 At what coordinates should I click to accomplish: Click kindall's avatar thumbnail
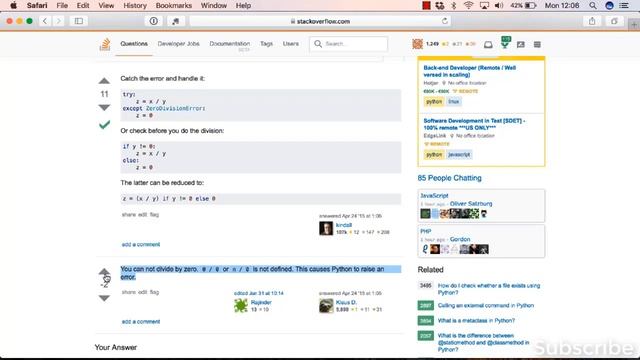pyautogui.click(x=326, y=229)
